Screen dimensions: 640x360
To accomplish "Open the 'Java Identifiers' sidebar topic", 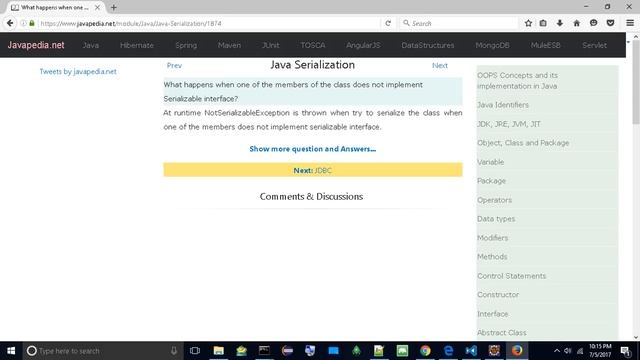I will pyautogui.click(x=503, y=105).
